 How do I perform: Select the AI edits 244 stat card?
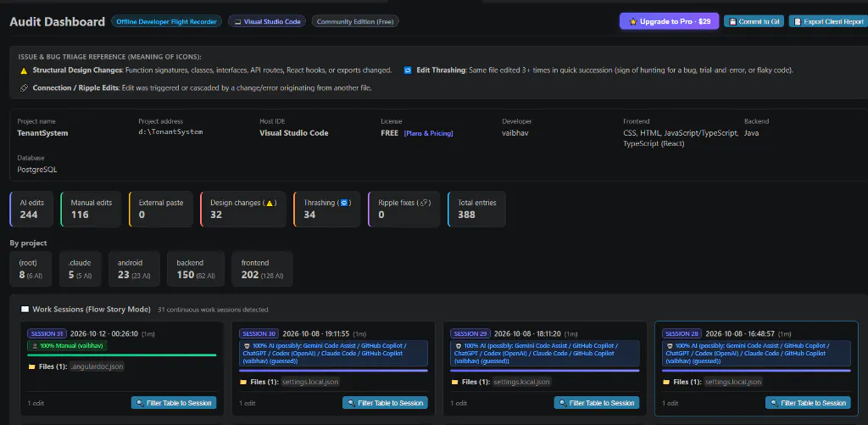point(31,209)
